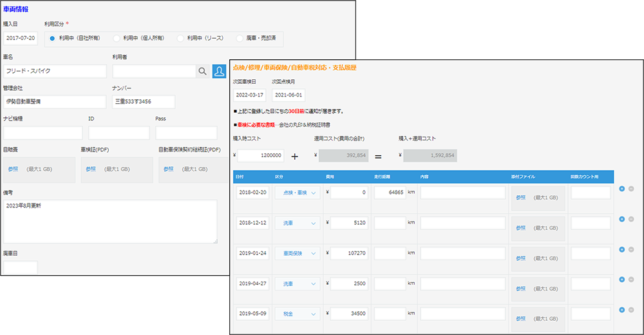Click 参照 under 車検証(PDF)

[x=91, y=169]
